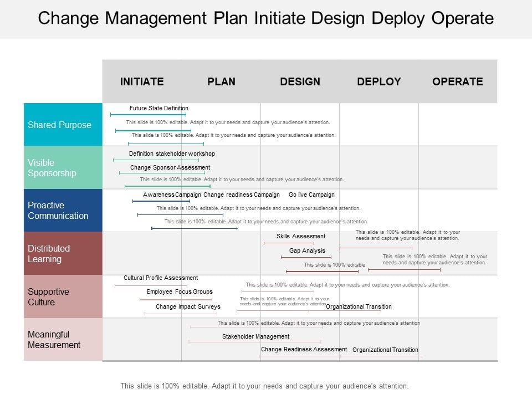
Task: Click the 'Awareness Campaign' label
Action: (172, 195)
